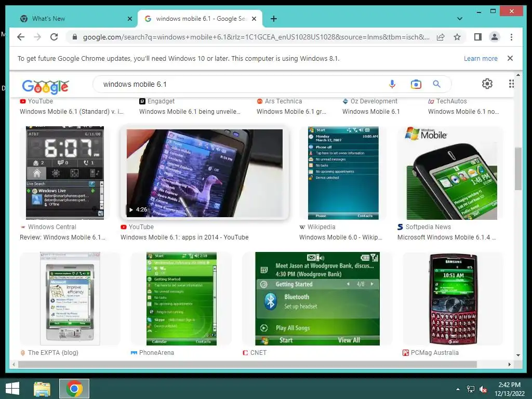The height and width of the screenshot is (399, 532).
Task: Open PCMag red Samsung phone thumbnail
Action: click(453, 299)
